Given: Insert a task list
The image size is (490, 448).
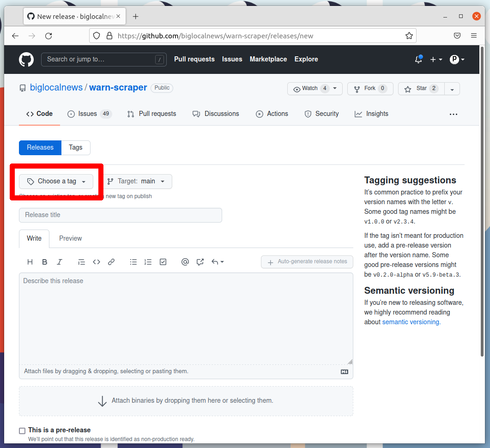Looking at the screenshot, I should [163, 262].
